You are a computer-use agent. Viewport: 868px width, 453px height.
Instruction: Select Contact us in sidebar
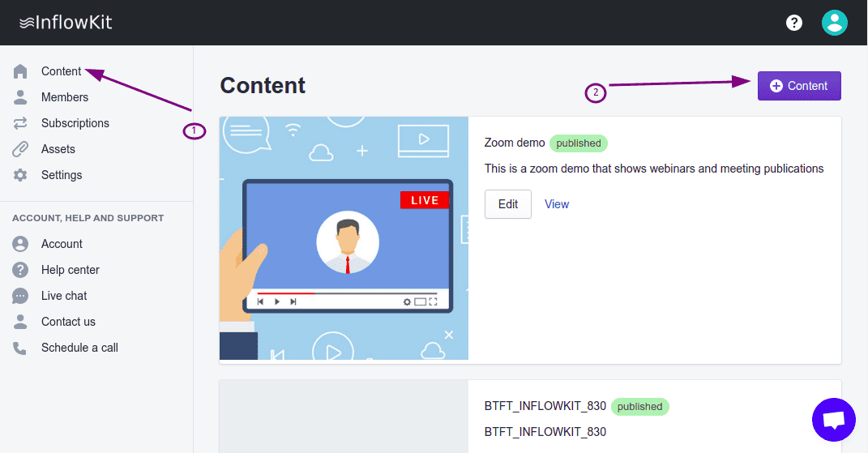click(68, 322)
